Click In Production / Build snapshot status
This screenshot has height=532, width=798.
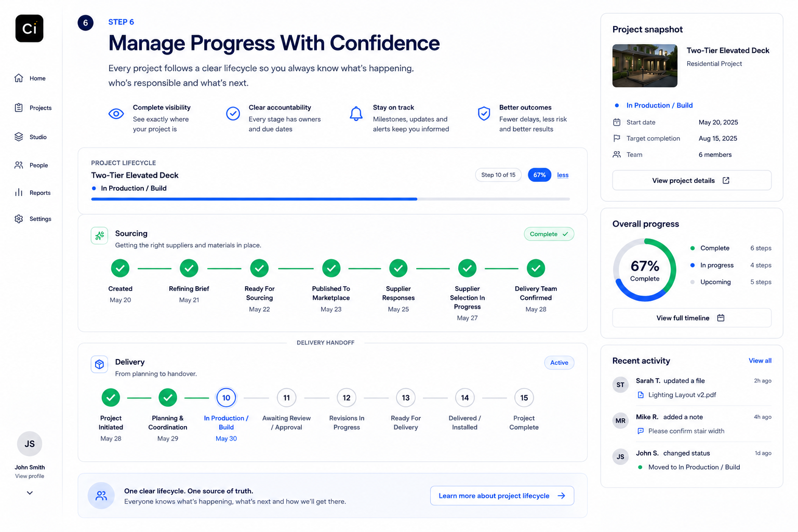659,105
